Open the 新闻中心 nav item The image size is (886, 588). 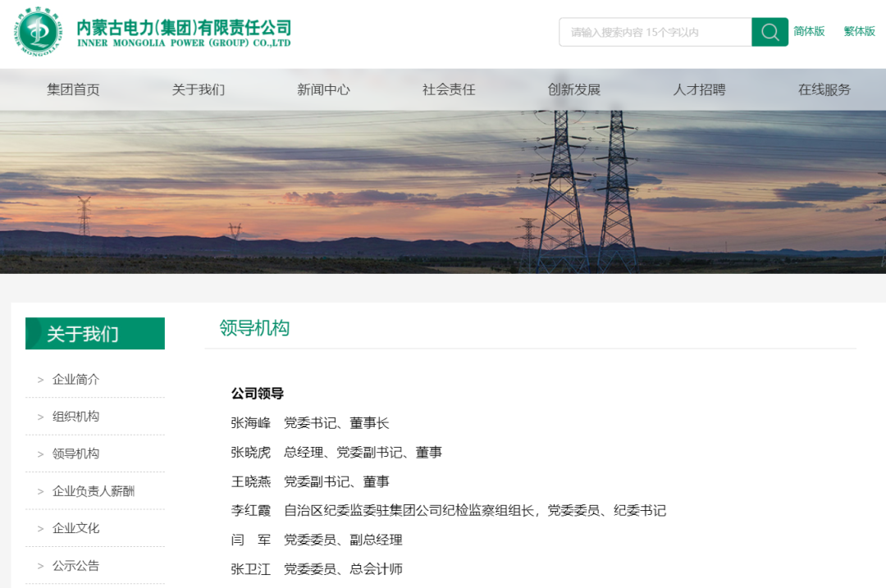324,90
